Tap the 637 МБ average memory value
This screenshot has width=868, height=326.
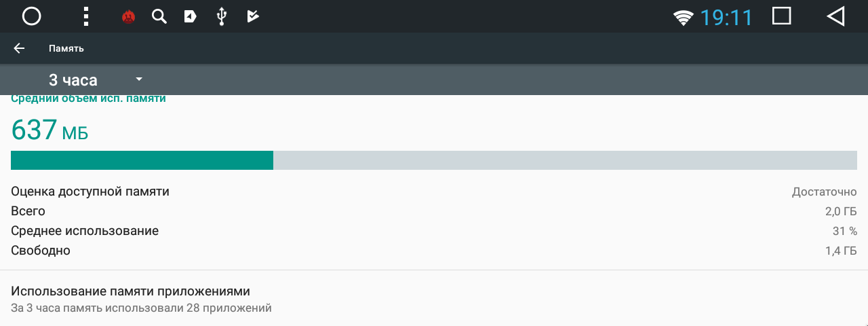coord(50,130)
